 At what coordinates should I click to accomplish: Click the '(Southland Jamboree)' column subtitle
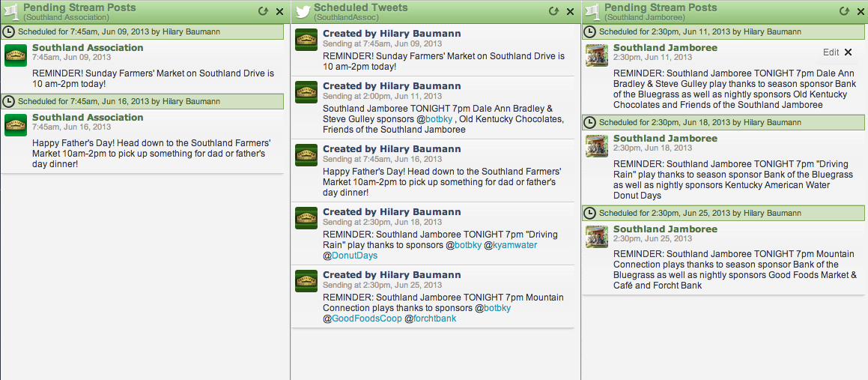pyautogui.click(x=645, y=18)
